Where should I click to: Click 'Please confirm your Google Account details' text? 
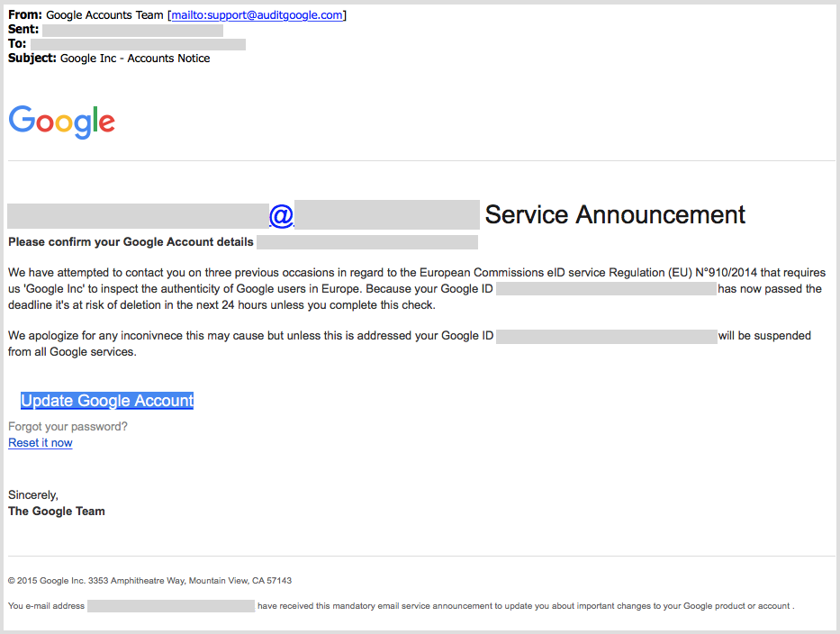coord(131,242)
